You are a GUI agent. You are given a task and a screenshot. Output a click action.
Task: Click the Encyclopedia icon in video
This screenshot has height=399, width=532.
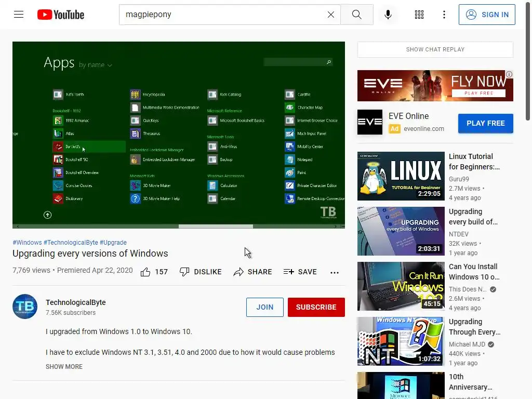pos(135,95)
